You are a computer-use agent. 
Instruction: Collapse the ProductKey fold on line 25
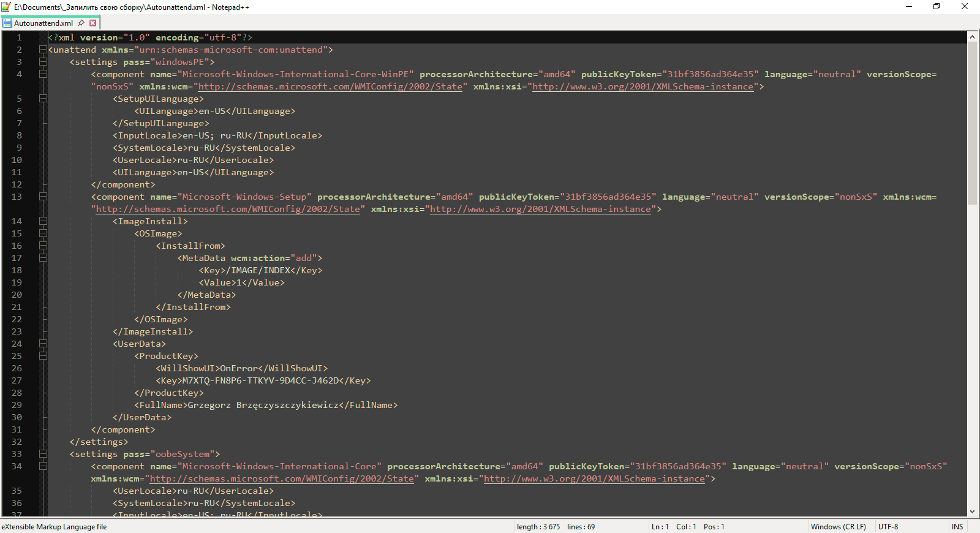tap(43, 356)
